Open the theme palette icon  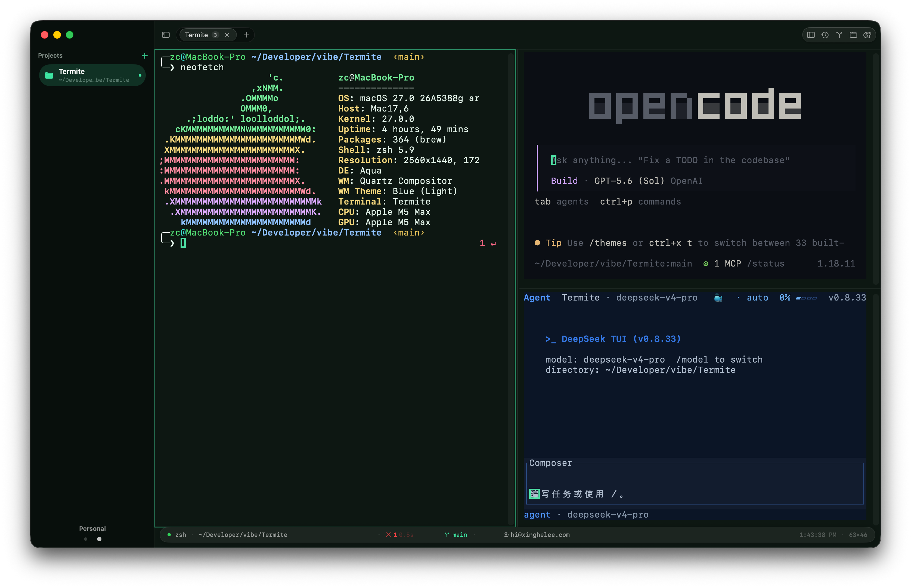867,35
